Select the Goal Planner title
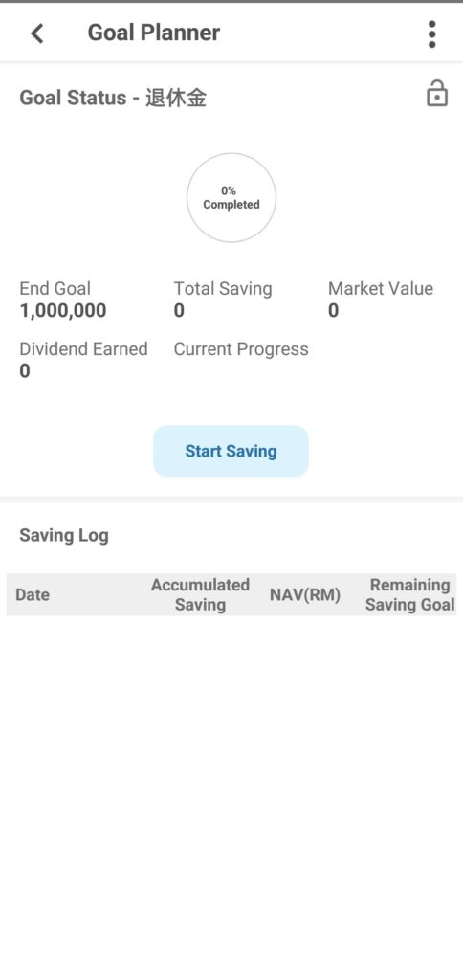Image resolution: width=463 pixels, height=980 pixels. pos(154,33)
